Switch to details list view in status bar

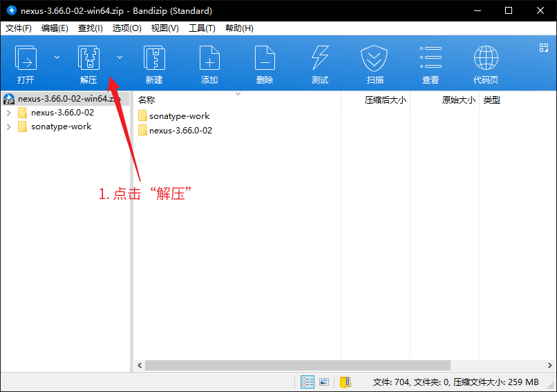308,382
